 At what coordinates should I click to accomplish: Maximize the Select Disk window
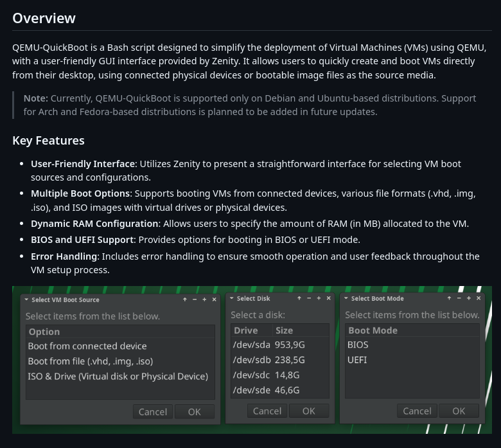point(319,298)
